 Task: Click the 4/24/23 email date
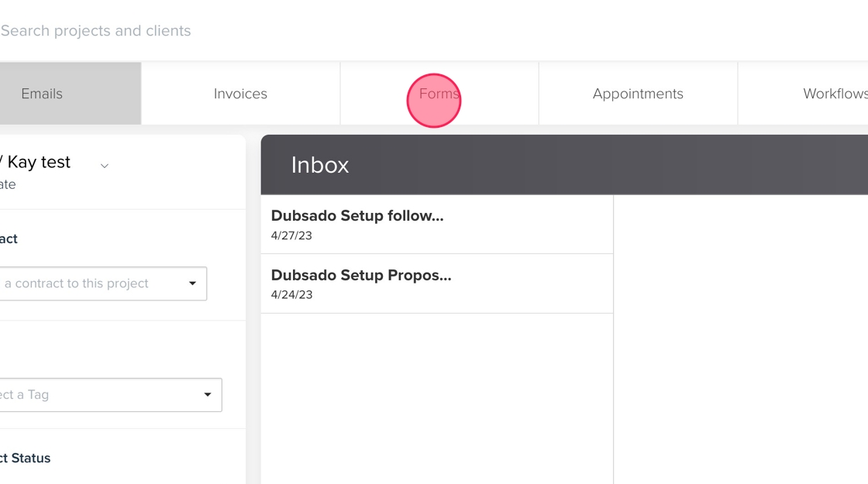(291, 294)
